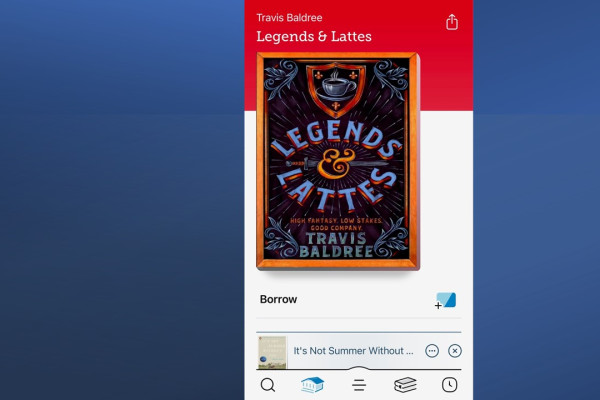Open the Timeline clock tab
Image resolution: width=600 pixels, height=400 pixels.
tap(450, 385)
